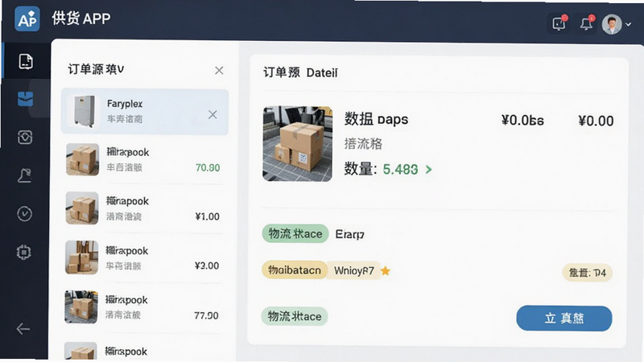Viewport: 644px width, 362px height.
Task: Click the bottom green 物流 tag
Action: [295, 316]
